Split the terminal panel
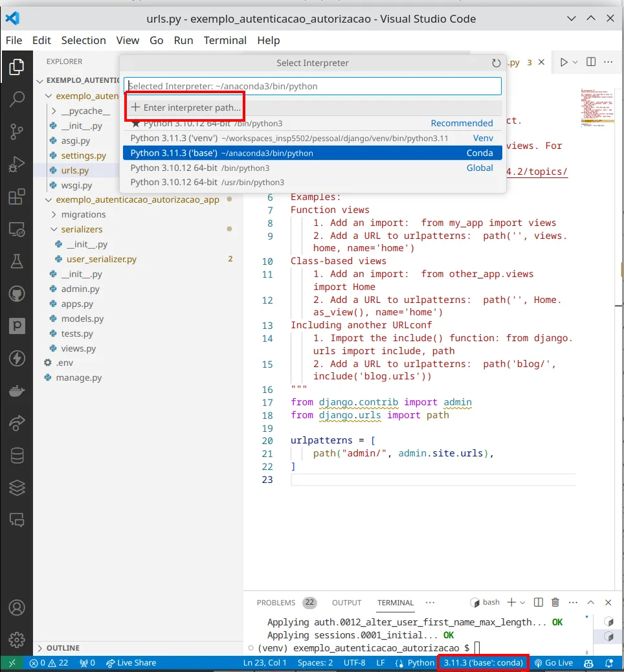624x672 pixels. pyautogui.click(x=539, y=602)
